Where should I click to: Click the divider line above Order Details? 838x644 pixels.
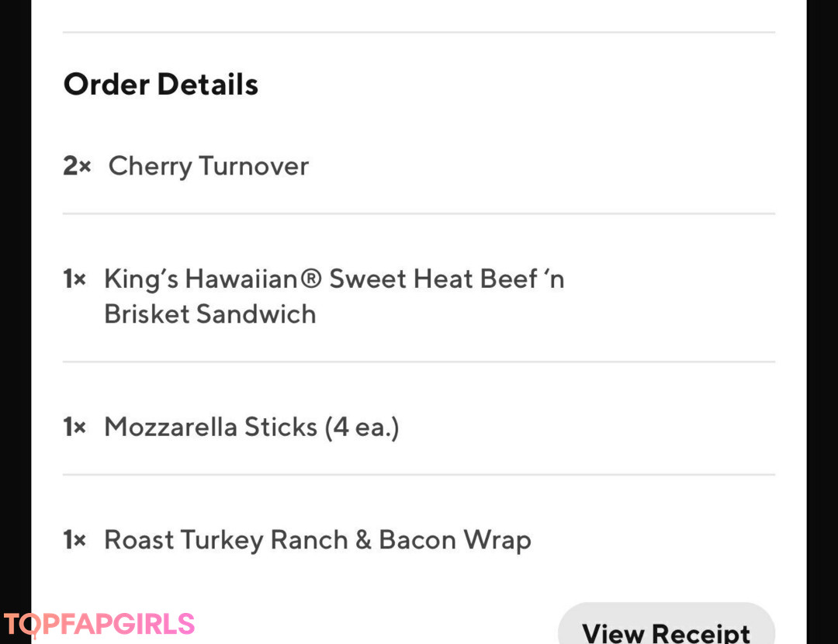point(419,33)
